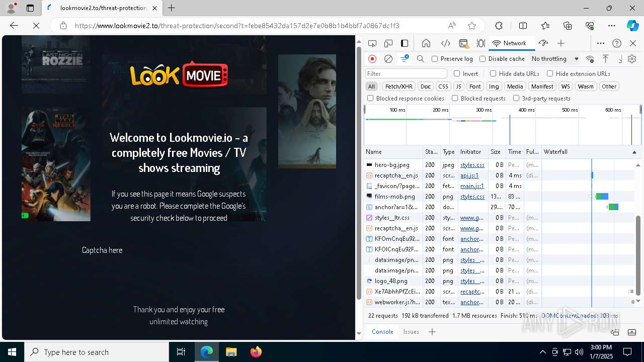Open Edge Collections icon
The width and height of the screenshot is (644, 362).
[568, 26]
